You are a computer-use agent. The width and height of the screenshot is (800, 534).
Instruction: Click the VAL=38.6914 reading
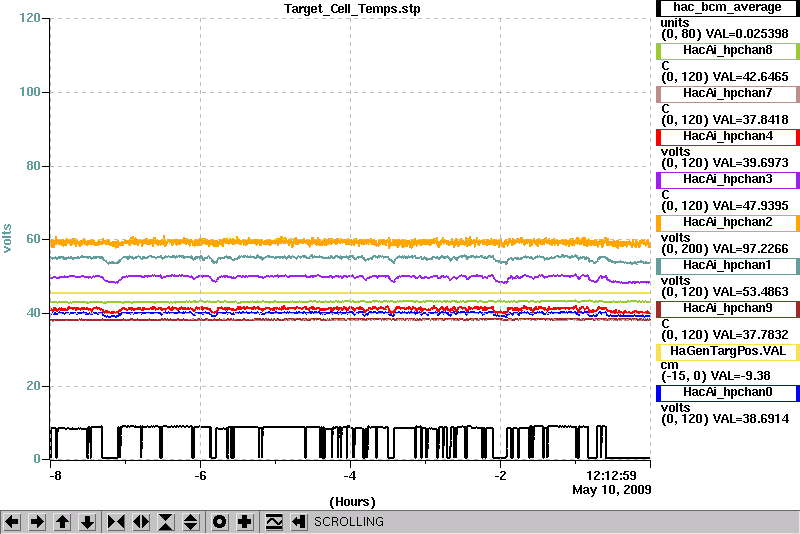tap(751, 419)
